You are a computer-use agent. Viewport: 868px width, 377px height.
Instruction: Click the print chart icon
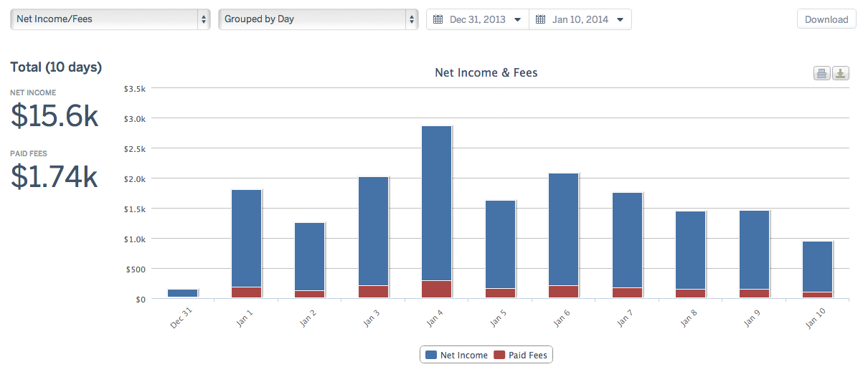tap(821, 73)
